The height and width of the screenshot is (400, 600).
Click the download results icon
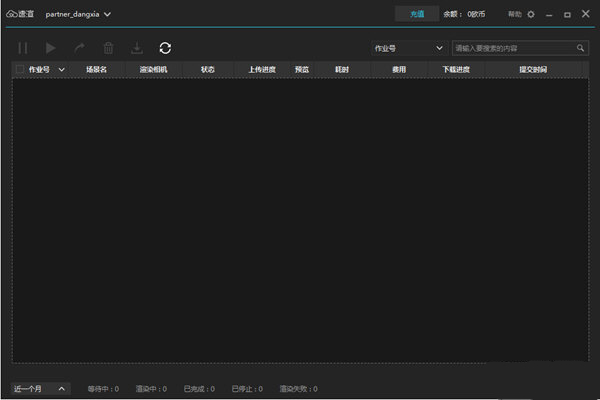pyautogui.click(x=137, y=48)
